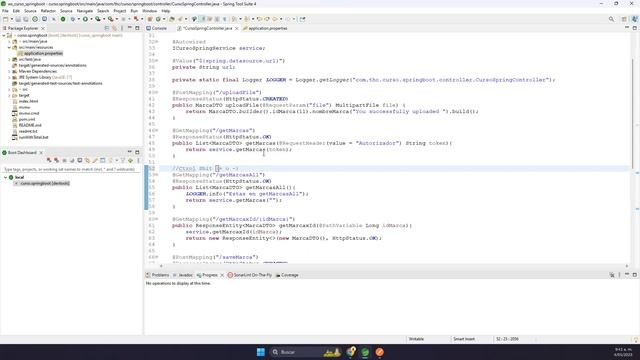The width and height of the screenshot is (640, 360).
Task: Expand the JRE System Library node
Action: point(9,77)
